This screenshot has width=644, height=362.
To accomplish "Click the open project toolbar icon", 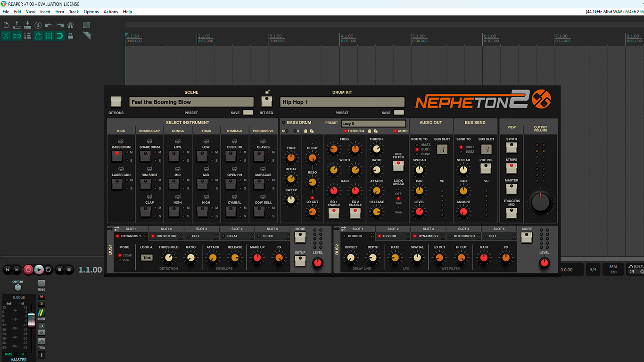I will click(17, 25).
